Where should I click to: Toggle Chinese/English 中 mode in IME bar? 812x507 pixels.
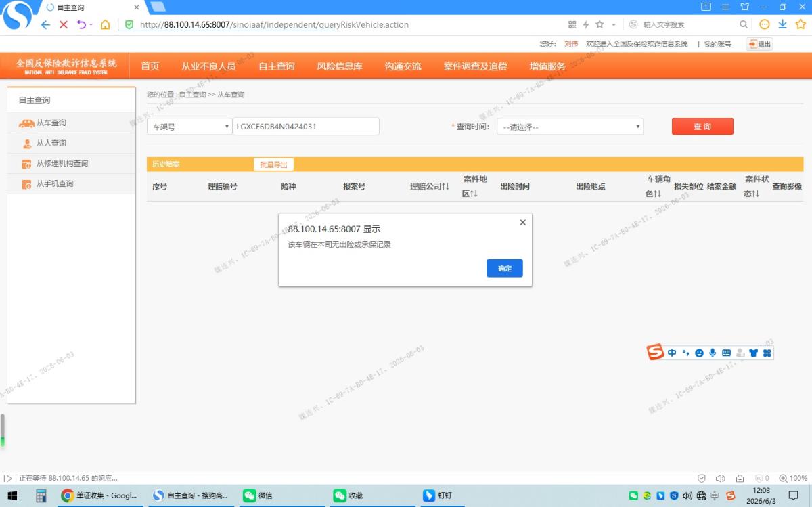point(672,353)
